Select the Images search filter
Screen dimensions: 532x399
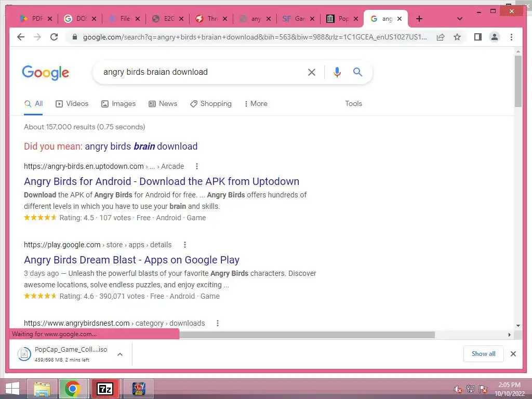pos(118,104)
